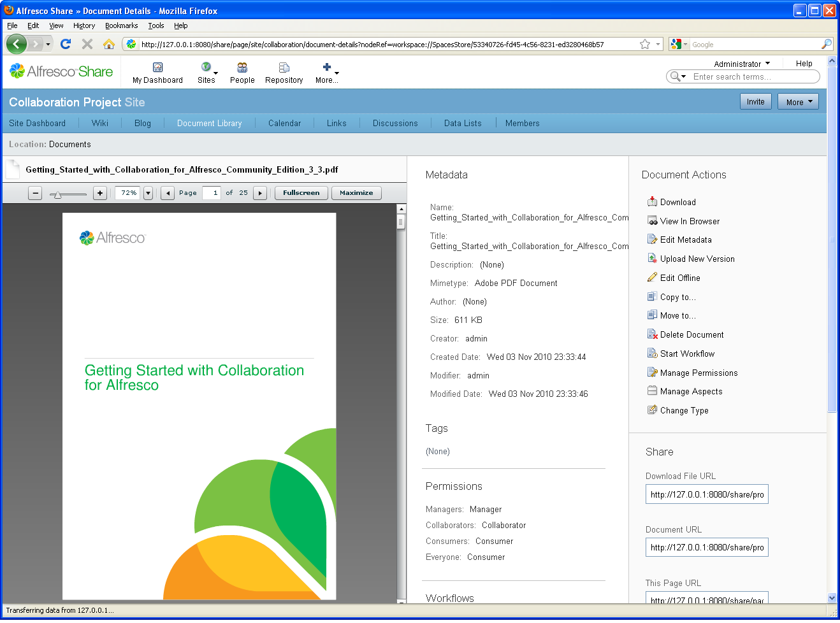The image size is (840, 623).
Task: Go to next page in the previewer
Action: tap(260, 193)
